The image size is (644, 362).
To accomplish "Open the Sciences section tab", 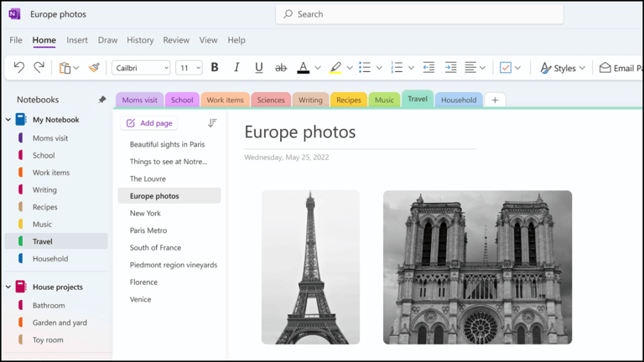I will tap(271, 101).
